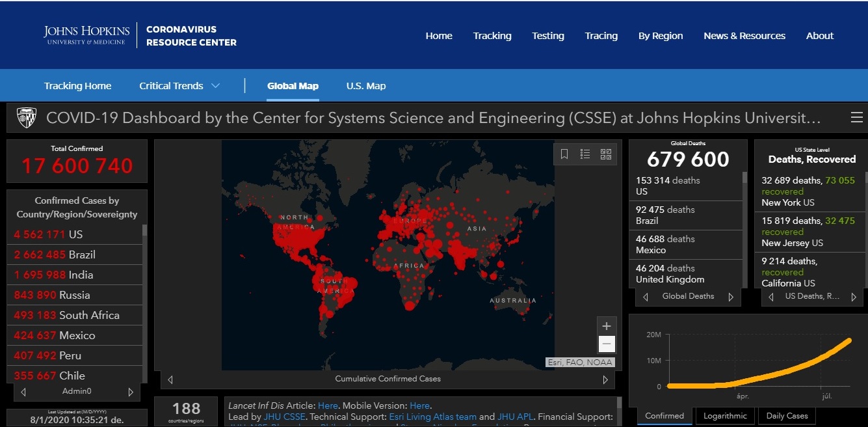Open the basemap gallery grid icon

tap(606, 154)
